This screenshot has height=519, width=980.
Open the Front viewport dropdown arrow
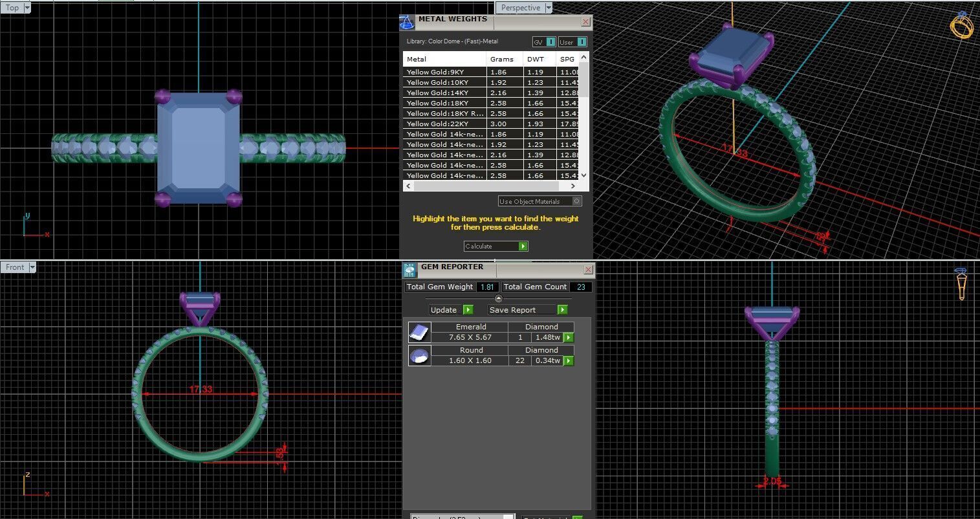[32, 267]
